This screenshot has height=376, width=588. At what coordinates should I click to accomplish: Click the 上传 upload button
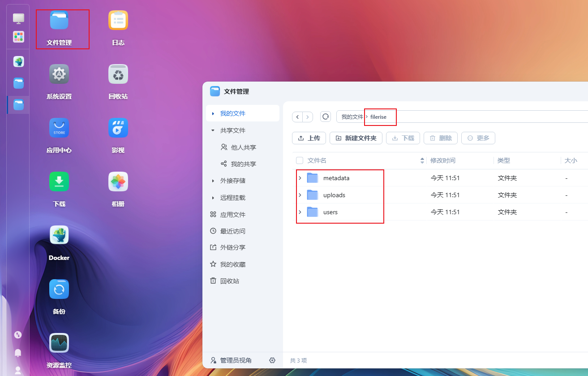(309, 138)
